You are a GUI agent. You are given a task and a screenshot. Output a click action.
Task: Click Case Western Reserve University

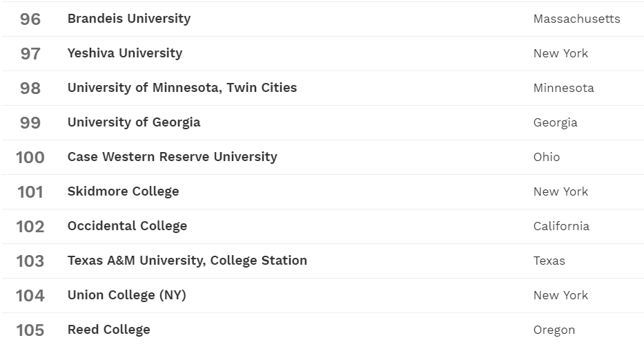pyautogui.click(x=173, y=157)
